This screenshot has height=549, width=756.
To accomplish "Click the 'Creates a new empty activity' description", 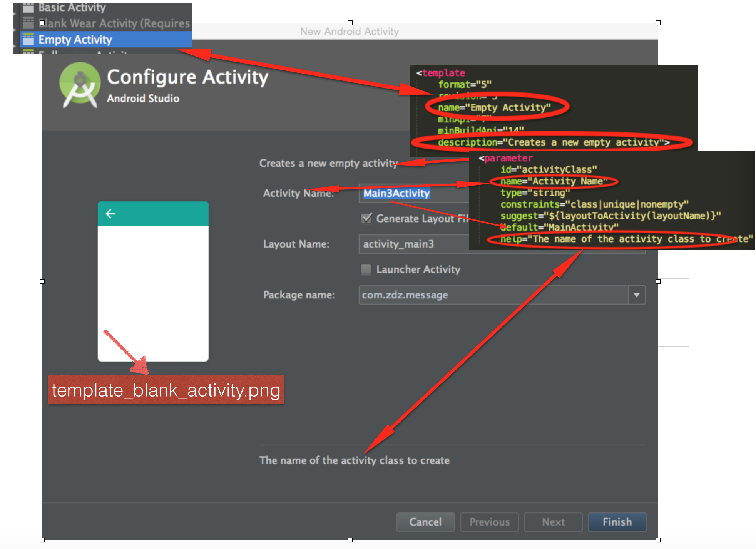I will click(328, 163).
